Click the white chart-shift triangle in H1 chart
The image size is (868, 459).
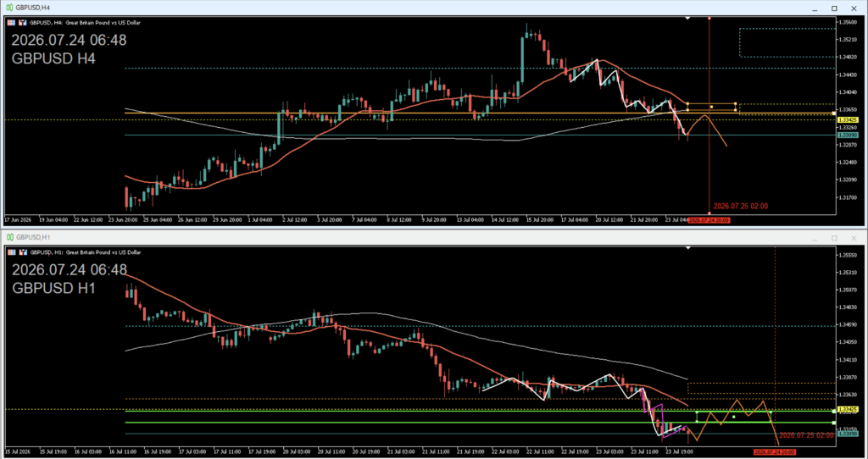pos(687,248)
